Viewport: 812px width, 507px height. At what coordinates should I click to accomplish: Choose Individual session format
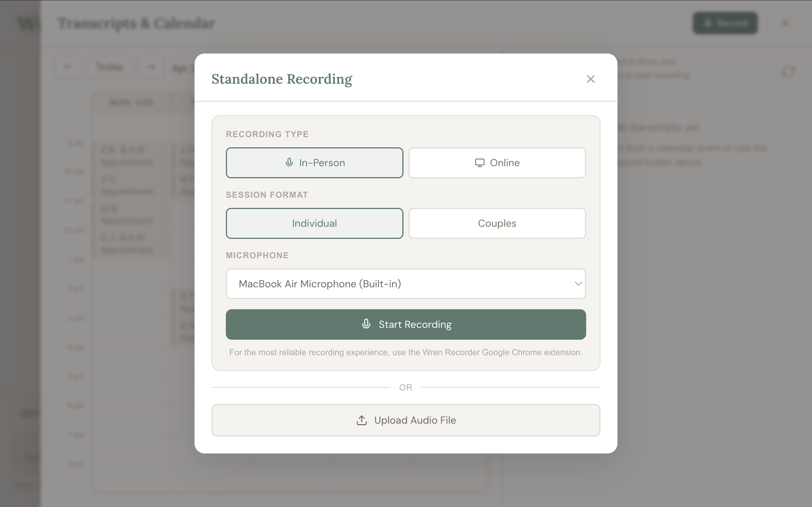click(314, 223)
